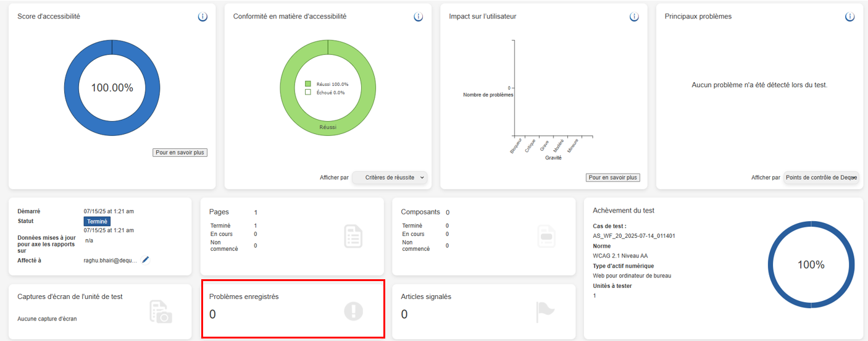Click the Pages document icon
868x341 pixels.
353,237
